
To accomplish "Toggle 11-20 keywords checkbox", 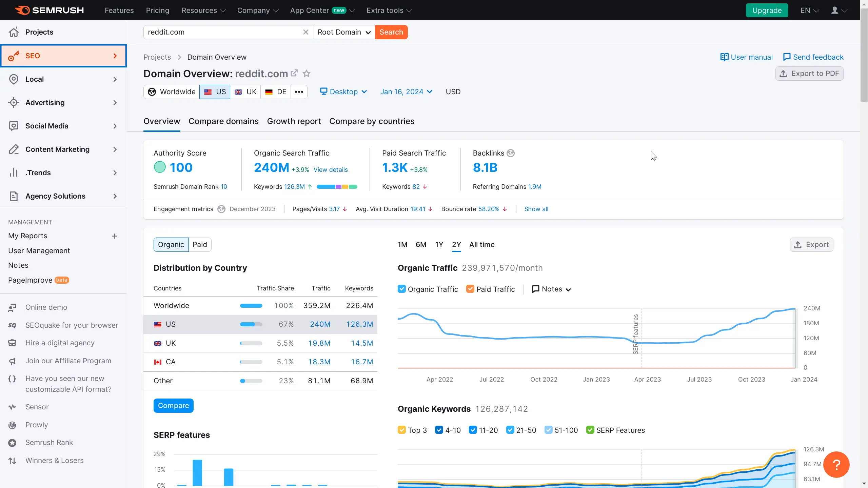I will click(x=473, y=430).
